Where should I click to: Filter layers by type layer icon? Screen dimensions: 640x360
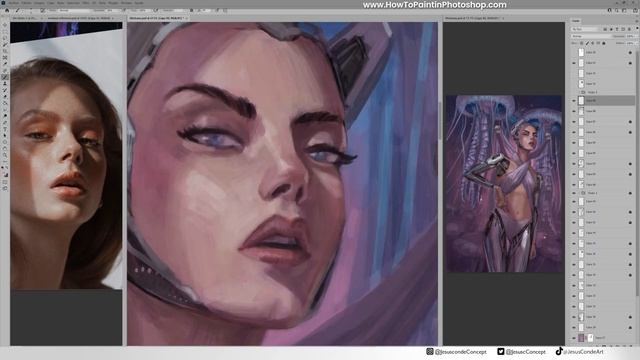click(x=617, y=29)
